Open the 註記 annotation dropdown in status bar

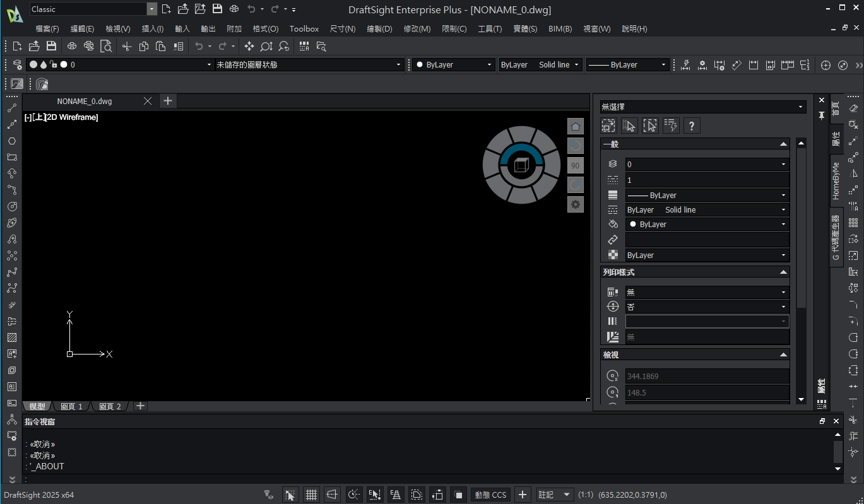[x=555, y=495]
